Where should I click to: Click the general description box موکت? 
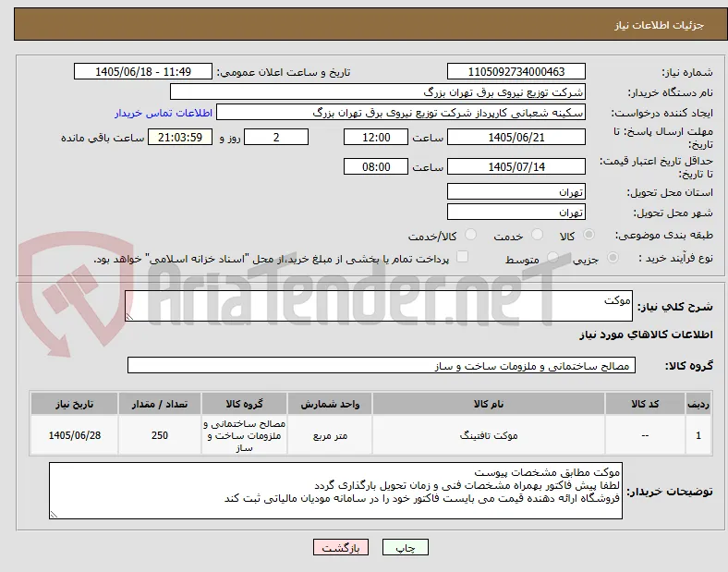tap(379, 306)
